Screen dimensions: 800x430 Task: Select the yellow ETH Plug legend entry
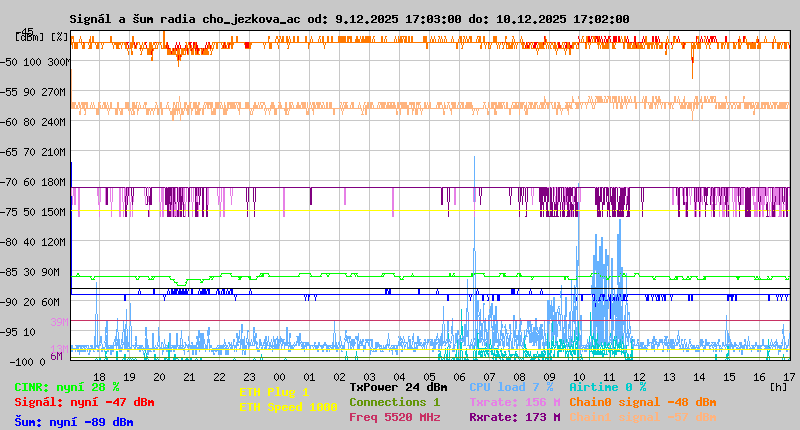click(x=274, y=392)
